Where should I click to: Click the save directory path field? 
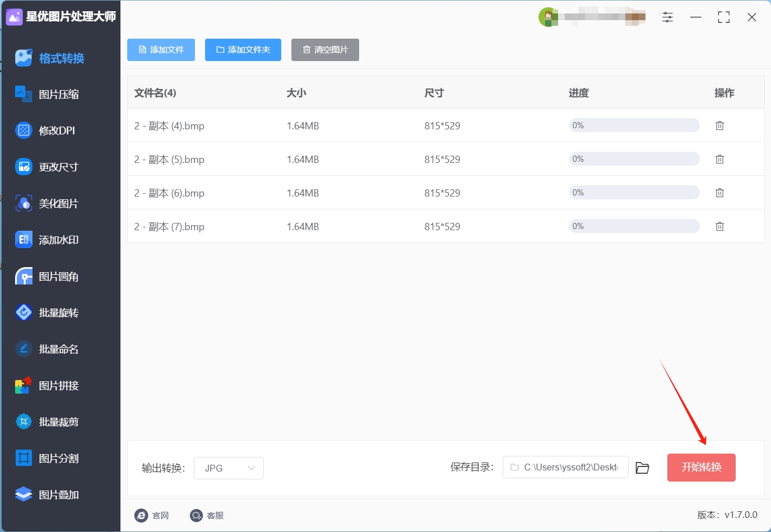(x=565, y=467)
